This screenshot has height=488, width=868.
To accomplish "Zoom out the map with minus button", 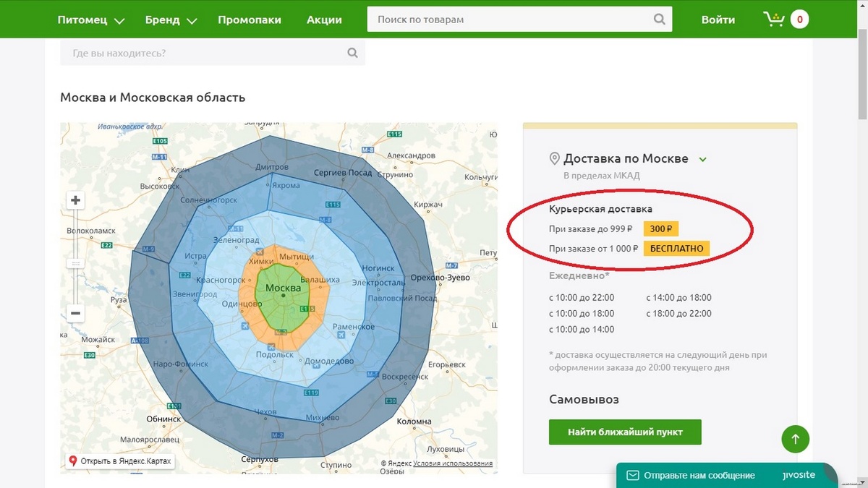I will (75, 313).
